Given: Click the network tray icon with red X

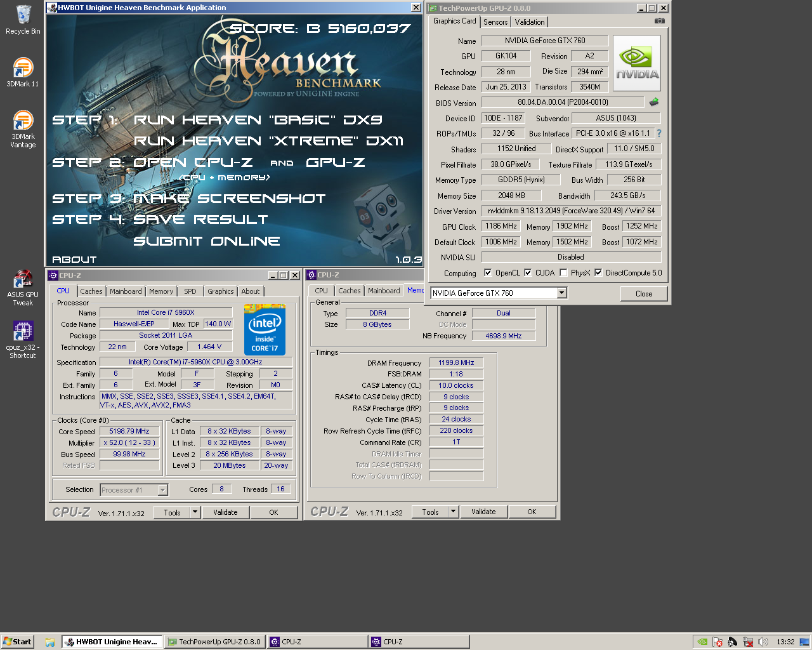Looking at the screenshot, I should point(748,642).
